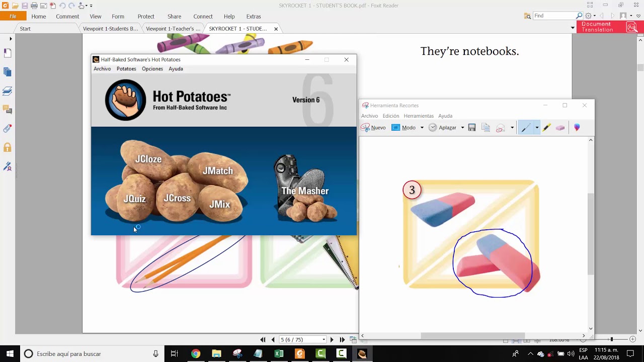Open the Share ribbon tab
The width and height of the screenshot is (644, 362).
(175, 17)
